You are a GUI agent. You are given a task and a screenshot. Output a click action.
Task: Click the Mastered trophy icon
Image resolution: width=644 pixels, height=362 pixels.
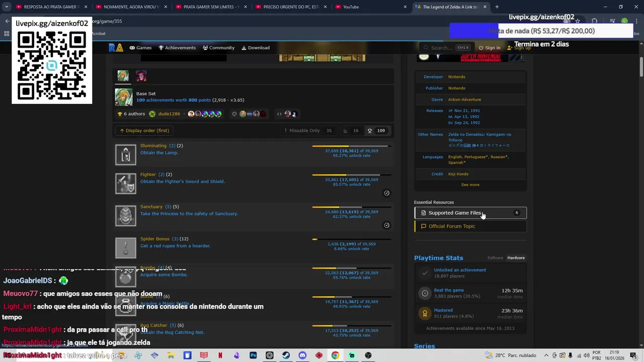[425, 313]
